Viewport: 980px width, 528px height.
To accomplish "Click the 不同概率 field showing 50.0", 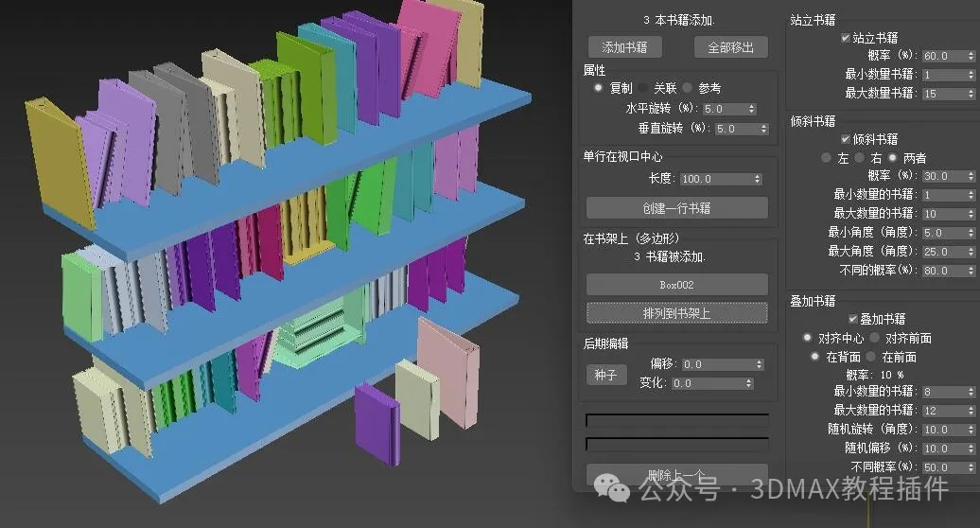I will click(x=944, y=467).
